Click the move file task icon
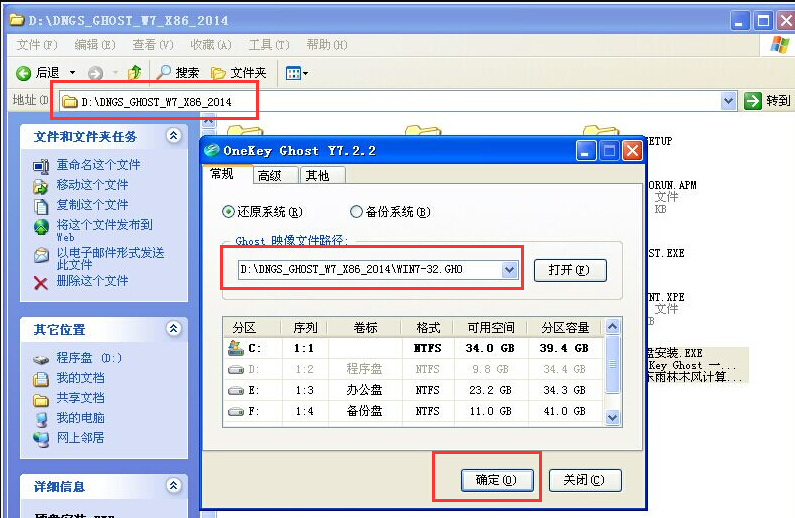Viewport: 795px width, 518px height. coord(41,186)
